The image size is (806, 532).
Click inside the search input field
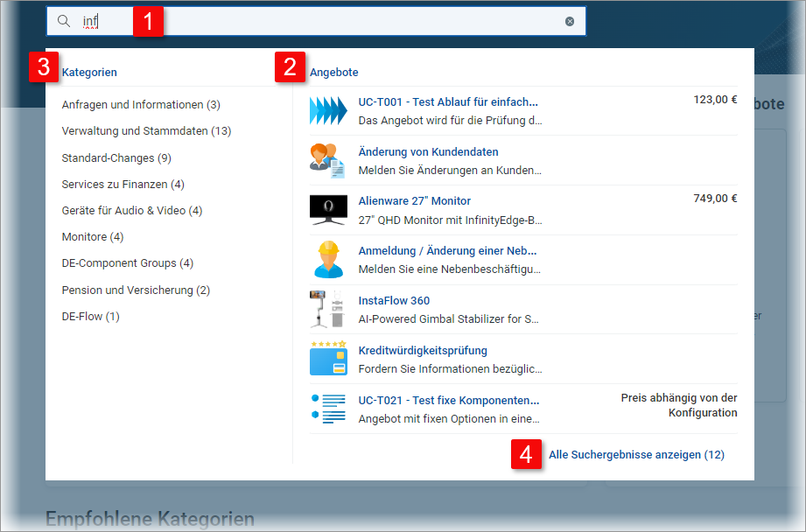click(x=350, y=21)
